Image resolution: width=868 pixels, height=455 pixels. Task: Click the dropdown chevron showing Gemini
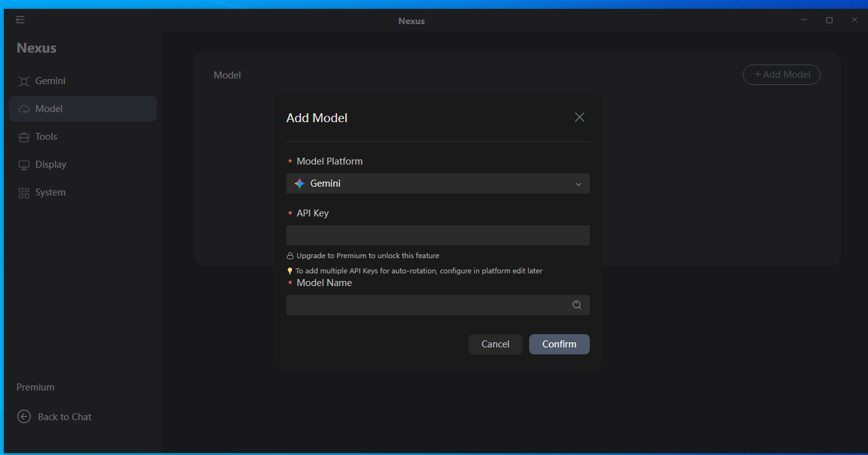tap(578, 183)
